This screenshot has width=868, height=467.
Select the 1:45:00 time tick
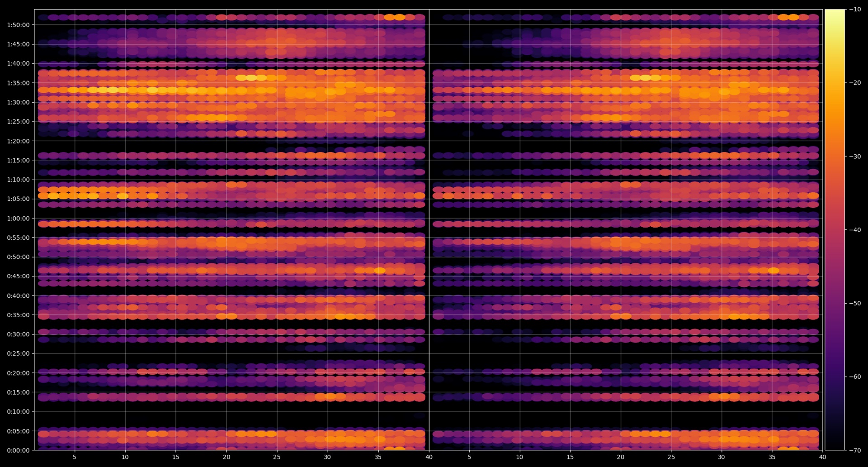coord(18,44)
